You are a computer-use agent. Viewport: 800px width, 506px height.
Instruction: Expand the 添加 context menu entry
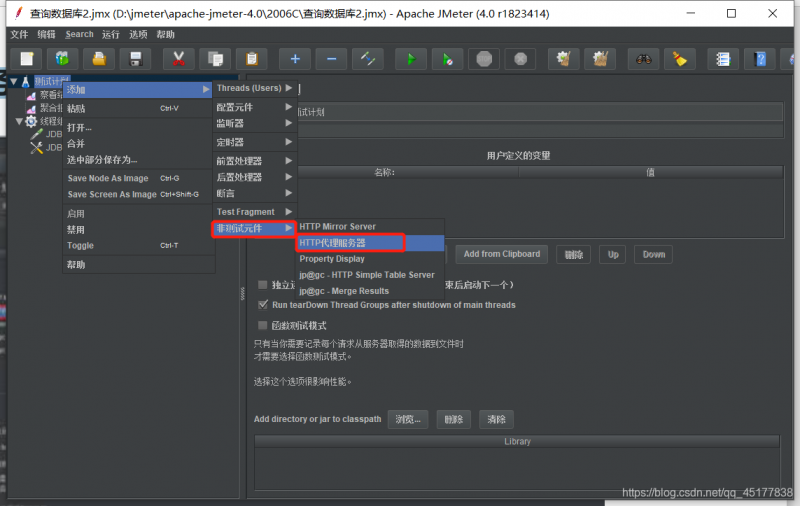(x=138, y=90)
